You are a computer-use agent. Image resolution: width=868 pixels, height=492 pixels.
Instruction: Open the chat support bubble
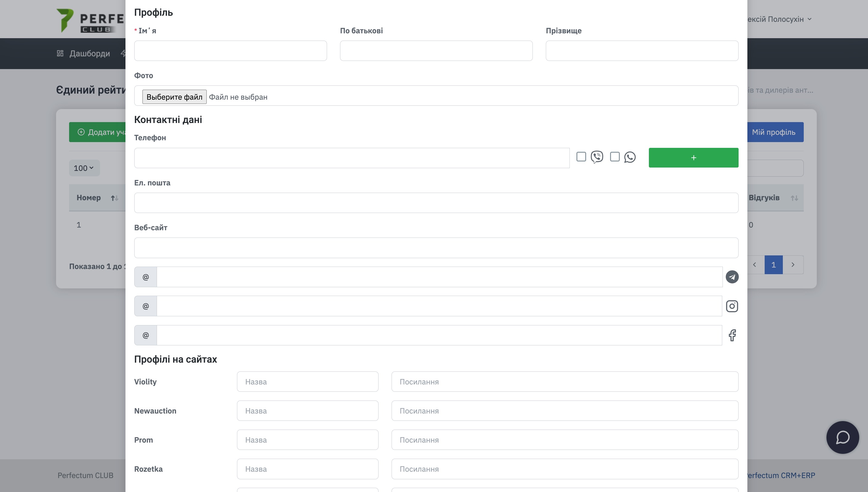pos(842,437)
